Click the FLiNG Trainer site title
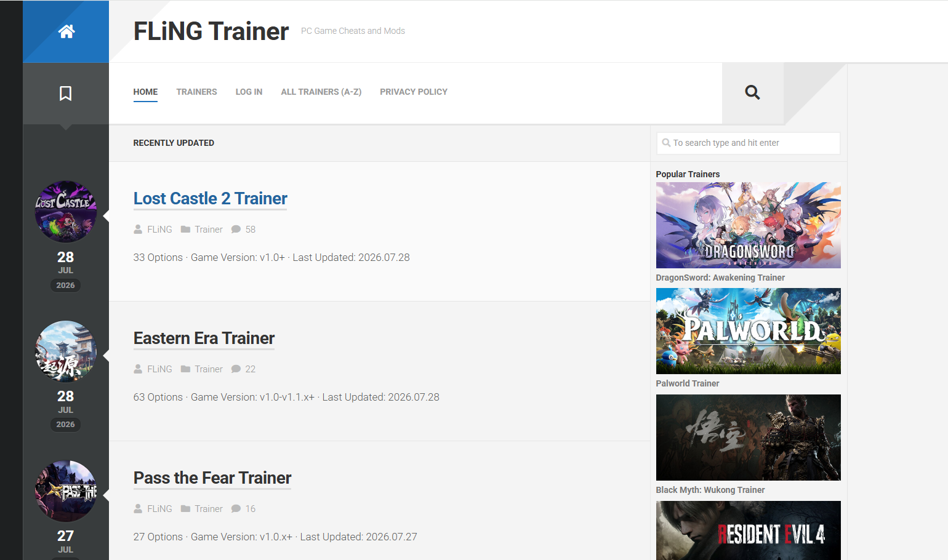Screen dimensions: 948x560 click(x=211, y=31)
